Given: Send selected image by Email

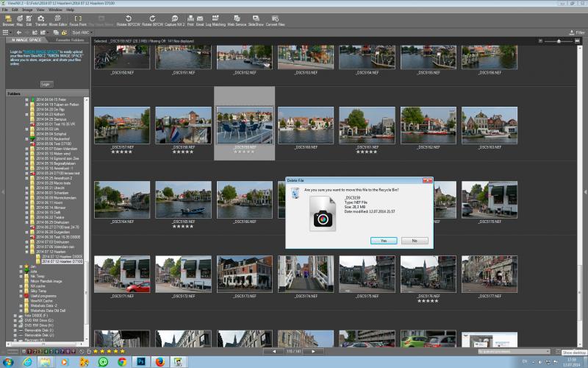Looking at the screenshot, I should (200, 21).
